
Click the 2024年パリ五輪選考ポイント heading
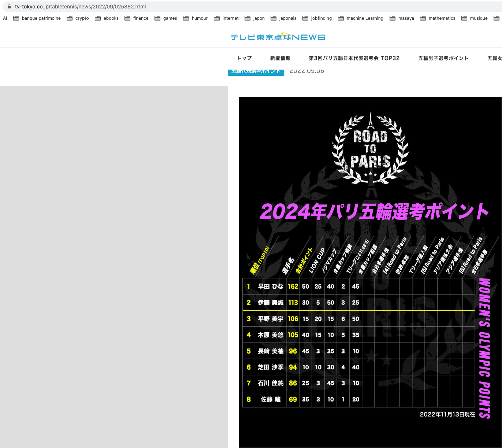click(374, 211)
